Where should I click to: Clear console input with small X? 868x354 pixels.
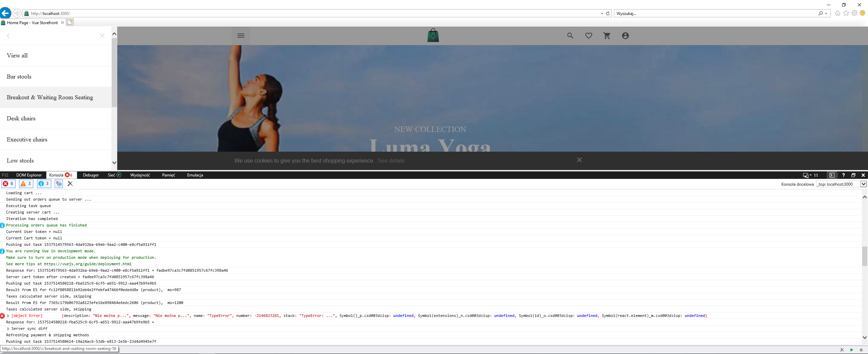coord(842,350)
